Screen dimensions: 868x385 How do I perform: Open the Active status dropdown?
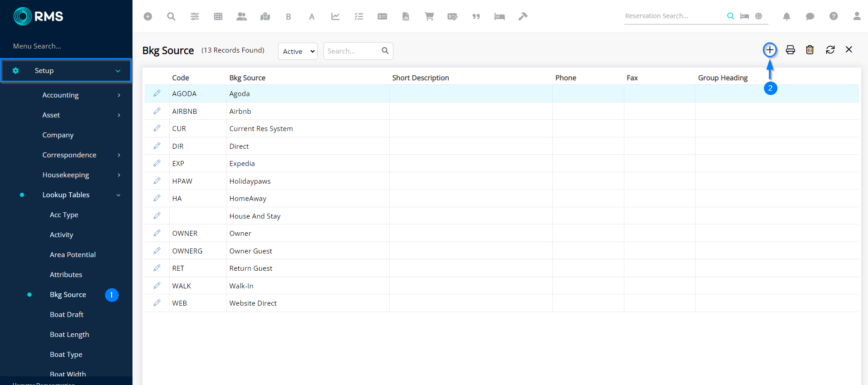tap(298, 51)
